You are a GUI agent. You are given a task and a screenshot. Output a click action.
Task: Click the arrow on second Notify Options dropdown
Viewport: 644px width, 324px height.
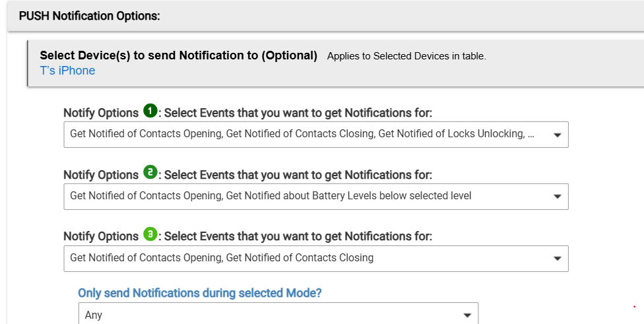[557, 197]
